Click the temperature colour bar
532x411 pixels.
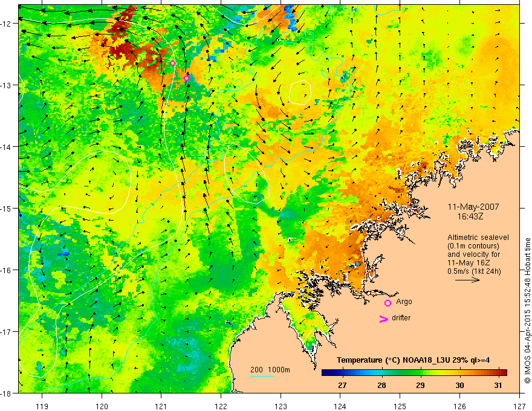414,372
